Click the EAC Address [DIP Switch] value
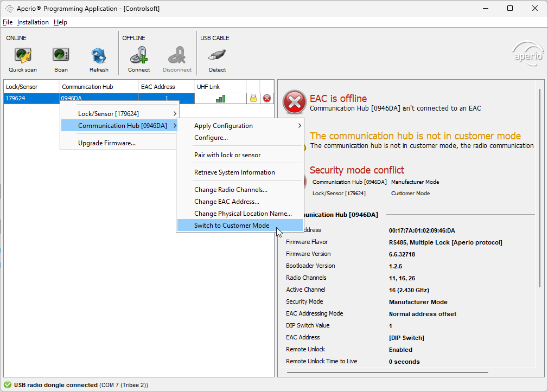This screenshot has height=392, width=548. click(406, 338)
